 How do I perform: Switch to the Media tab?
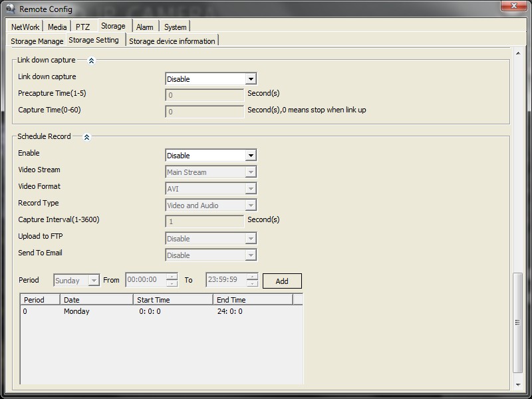[57, 27]
